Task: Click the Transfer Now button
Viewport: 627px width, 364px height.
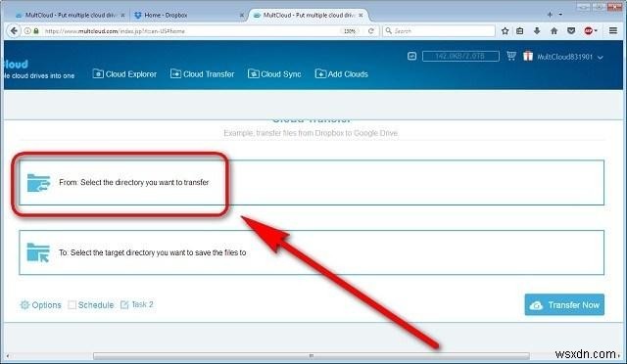Action: pos(564,305)
